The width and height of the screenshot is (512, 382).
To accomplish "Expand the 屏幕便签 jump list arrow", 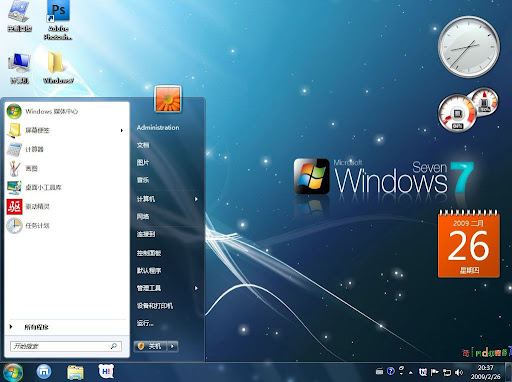I will coord(122,130).
